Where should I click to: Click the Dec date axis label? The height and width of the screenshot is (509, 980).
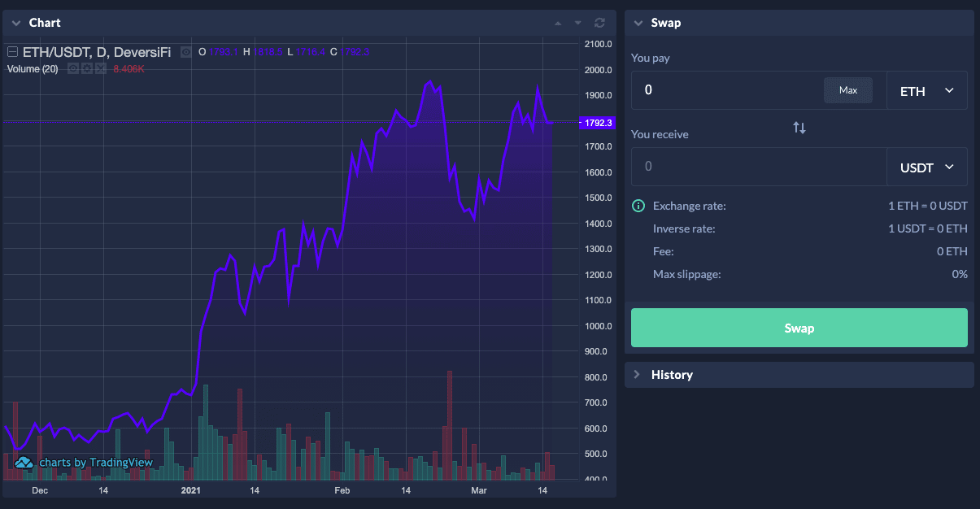pyautogui.click(x=40, y=491)
